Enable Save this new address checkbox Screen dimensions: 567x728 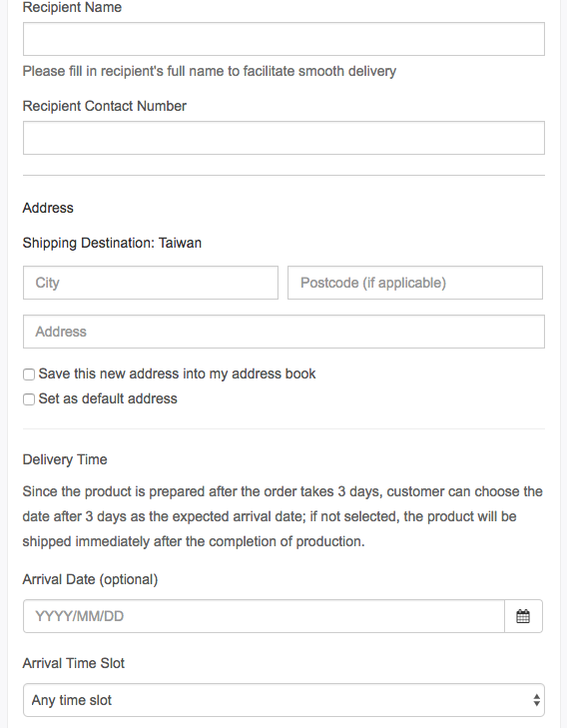(29, 374)
